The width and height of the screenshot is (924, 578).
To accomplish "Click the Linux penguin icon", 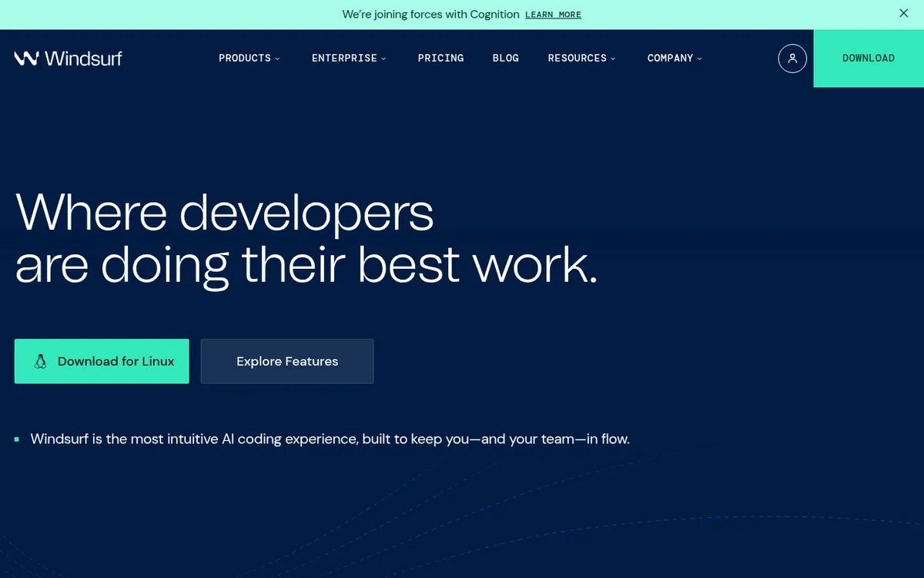I will click(41, 361).
